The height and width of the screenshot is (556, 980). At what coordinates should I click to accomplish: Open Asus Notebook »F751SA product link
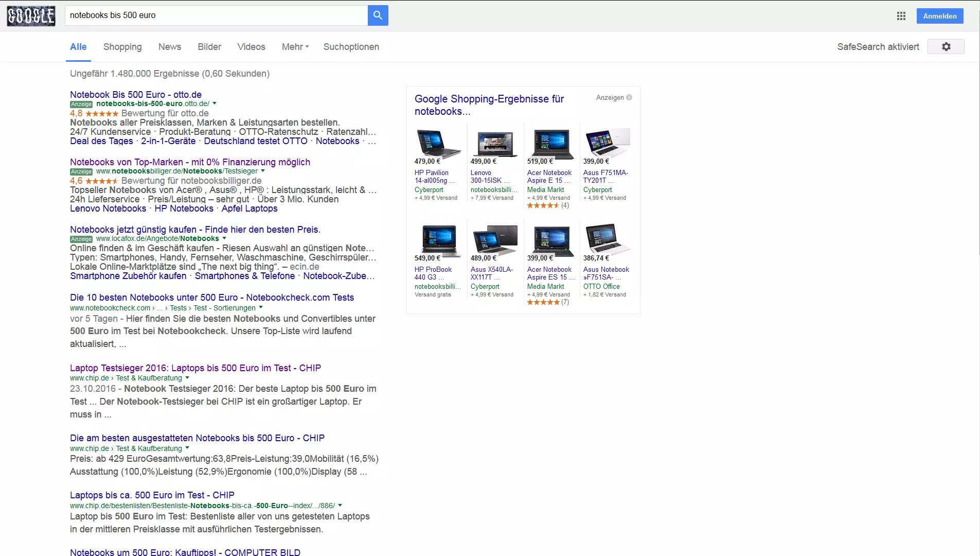pyautogui.click(x=606, y=273)
